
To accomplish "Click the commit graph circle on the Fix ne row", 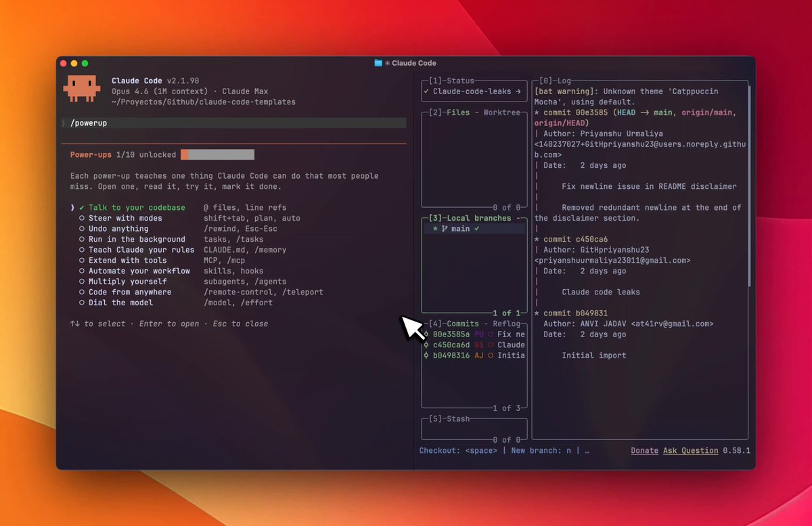I will coord(491,334).
